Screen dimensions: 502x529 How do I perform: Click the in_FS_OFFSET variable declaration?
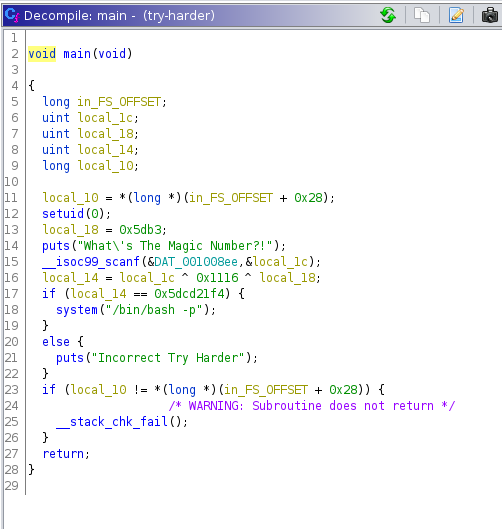[119, 102]
